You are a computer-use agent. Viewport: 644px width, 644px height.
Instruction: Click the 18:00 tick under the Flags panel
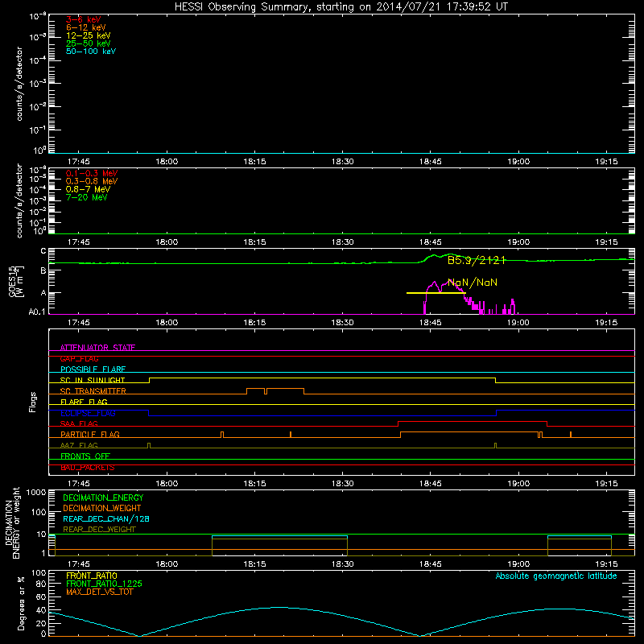[167, 484]
